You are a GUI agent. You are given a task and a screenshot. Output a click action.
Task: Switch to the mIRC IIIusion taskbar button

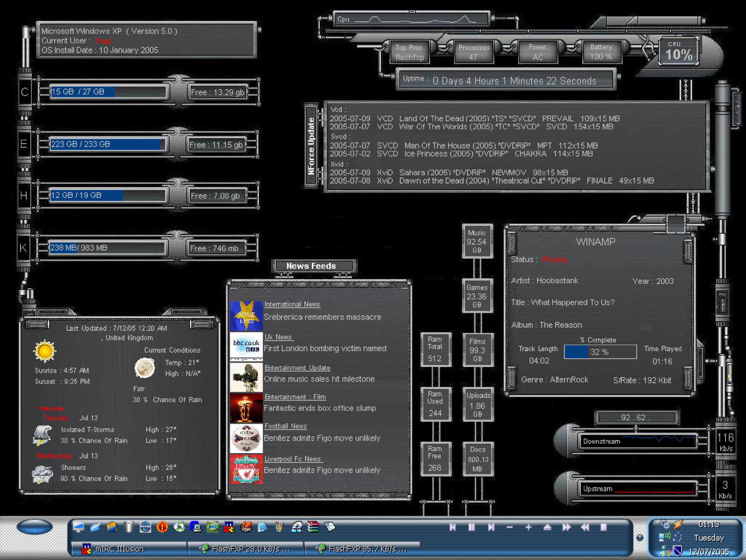(x=129, y=549)
